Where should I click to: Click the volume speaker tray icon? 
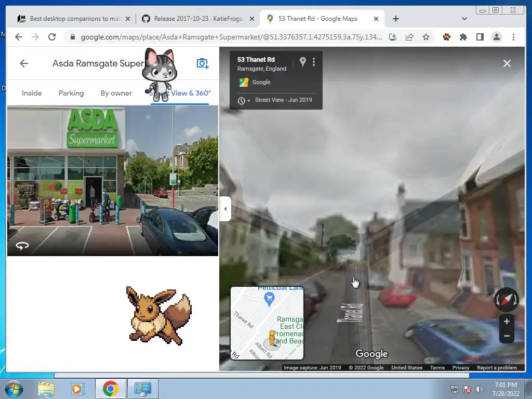coord(480,389)
